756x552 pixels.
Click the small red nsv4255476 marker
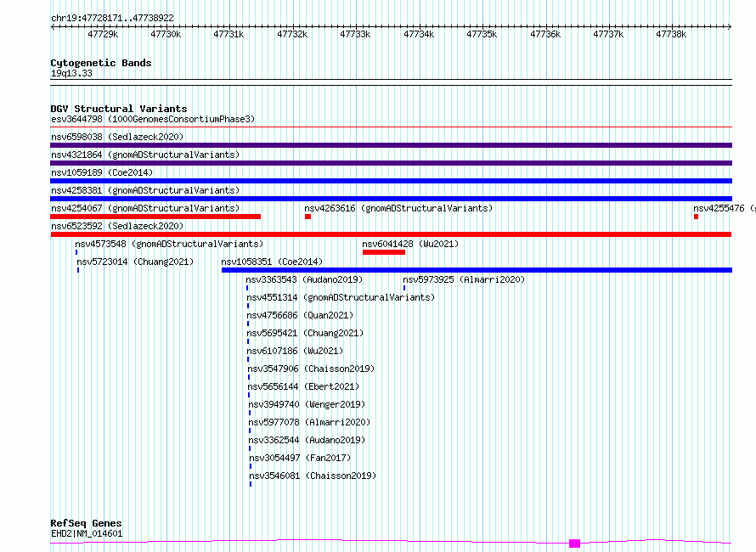pos(696,217)
